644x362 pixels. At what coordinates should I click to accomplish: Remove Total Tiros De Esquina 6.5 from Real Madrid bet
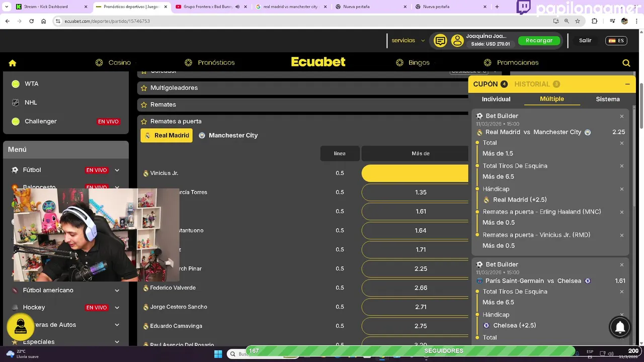(x=622, y=166)
